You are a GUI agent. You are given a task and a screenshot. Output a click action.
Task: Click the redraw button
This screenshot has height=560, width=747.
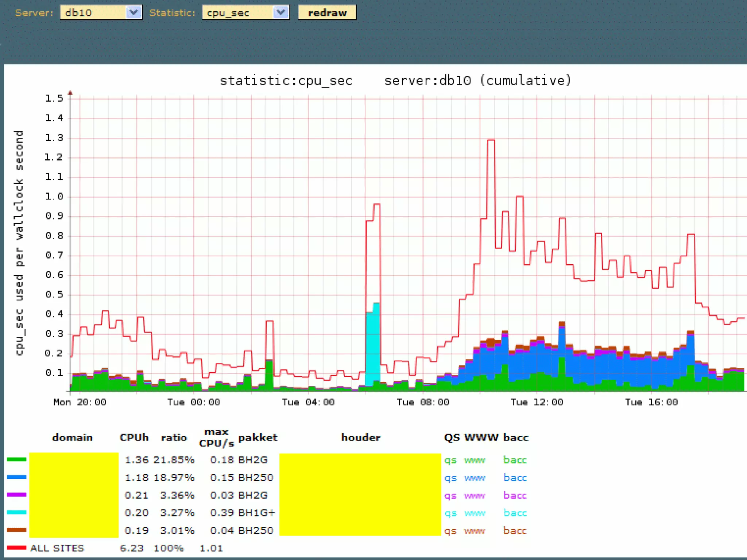point(327,13)
